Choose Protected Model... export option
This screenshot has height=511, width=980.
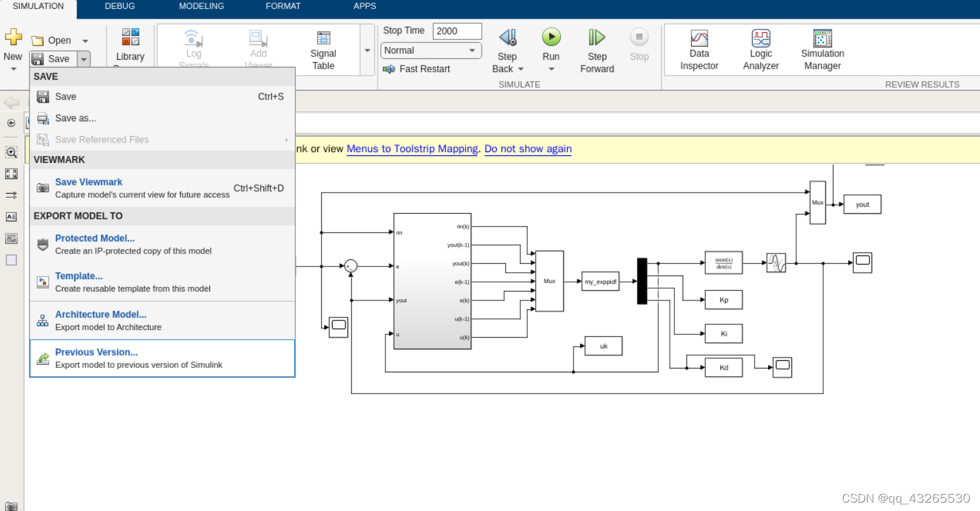point(162,244)
